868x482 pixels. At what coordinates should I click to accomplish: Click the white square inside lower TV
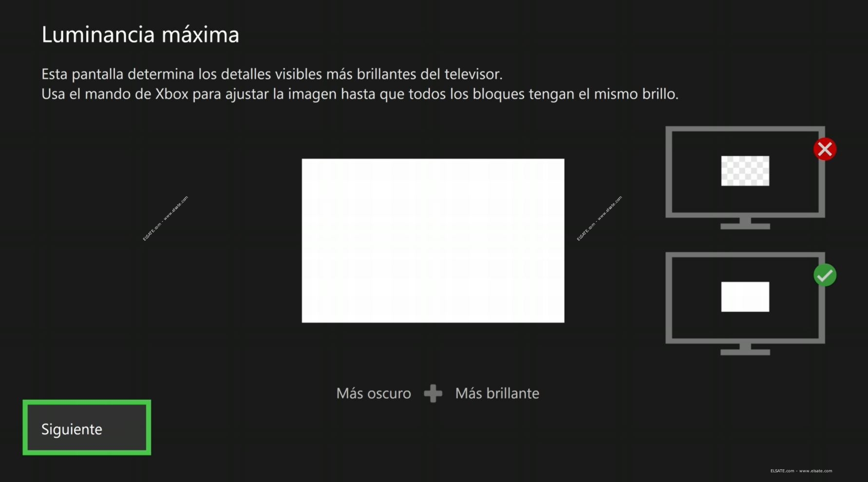pos(745,297)
